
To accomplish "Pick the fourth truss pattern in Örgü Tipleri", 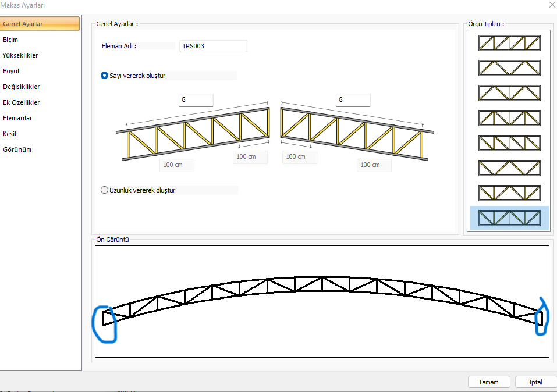I will tap(509, 118).
